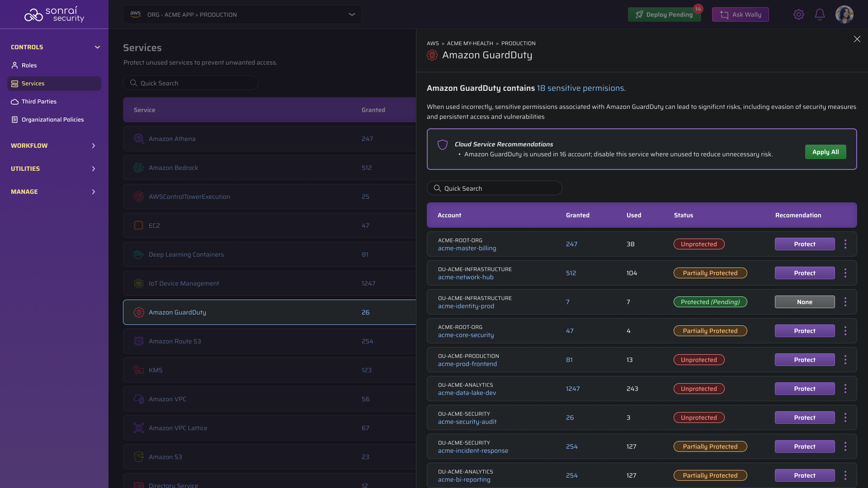Open more options for acme-network-hub
This screenshot has height=488, width=868.
coord(845,273)
